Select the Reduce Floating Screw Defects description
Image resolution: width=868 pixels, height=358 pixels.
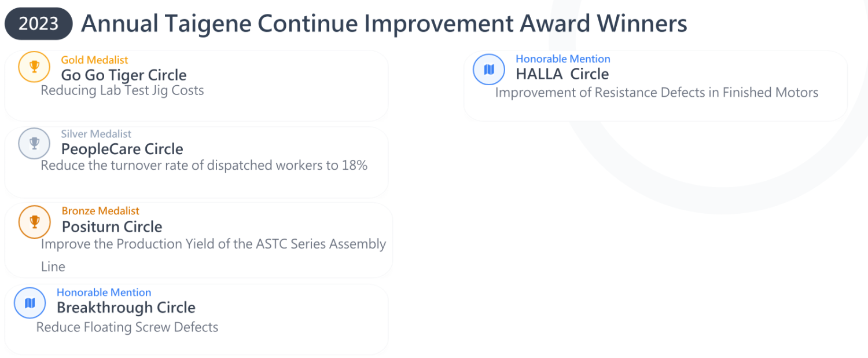pyautogui.click(x=127, y=327)
